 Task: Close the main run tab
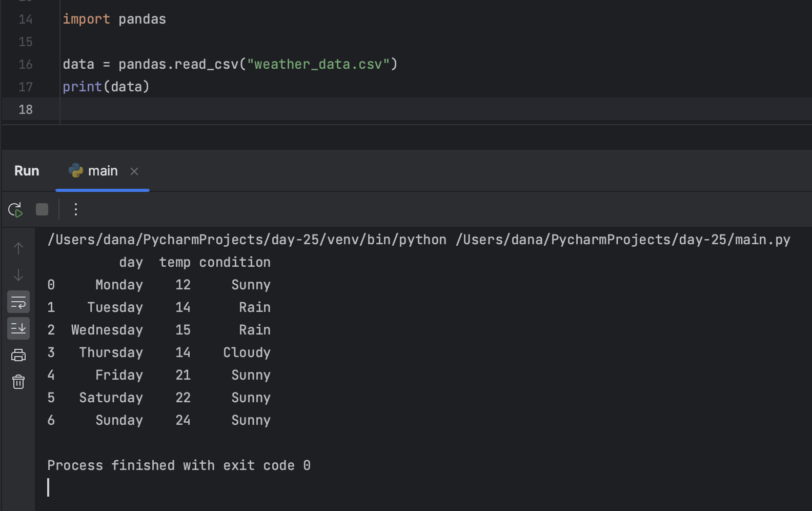(x=134, y=171)
